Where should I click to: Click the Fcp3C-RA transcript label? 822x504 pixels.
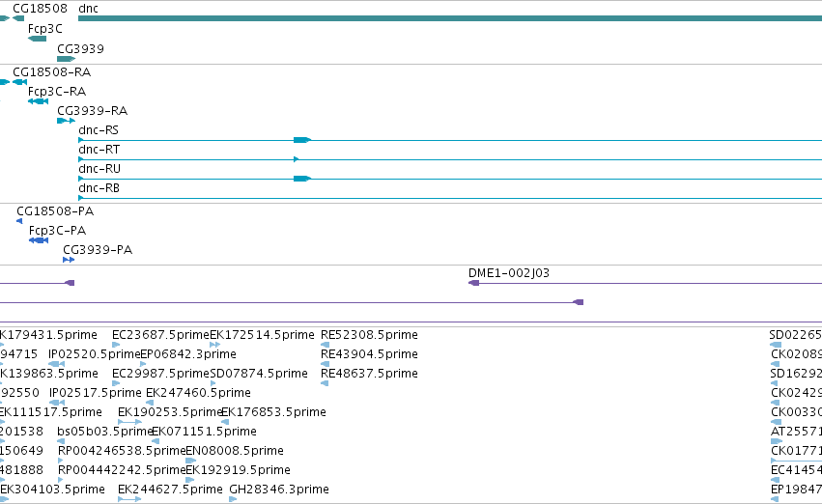click(57, 91)
